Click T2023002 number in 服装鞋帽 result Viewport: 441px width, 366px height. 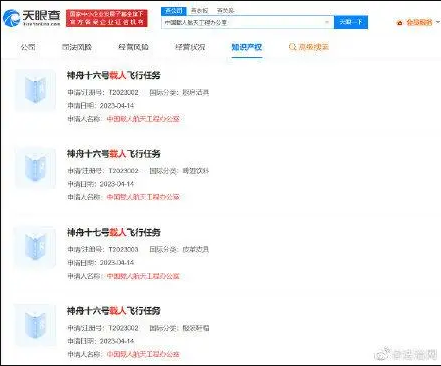[x=123, y=328]
